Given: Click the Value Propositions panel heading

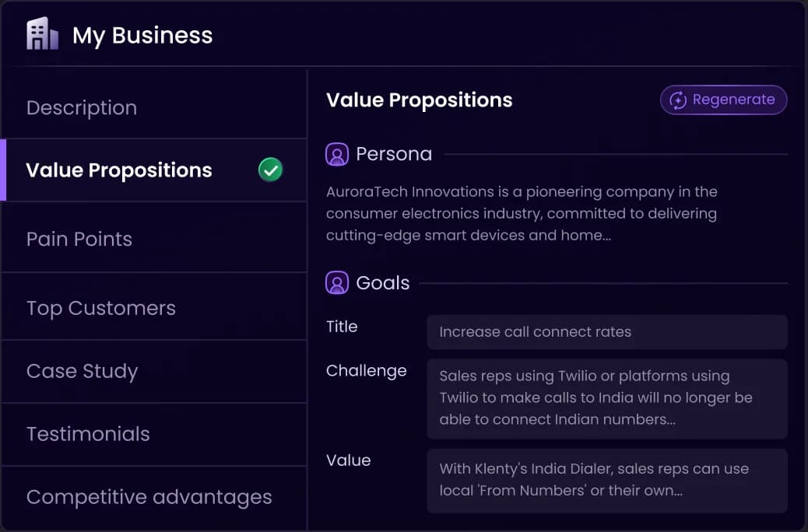Looking at the screenshot, I should pos(420,100).
